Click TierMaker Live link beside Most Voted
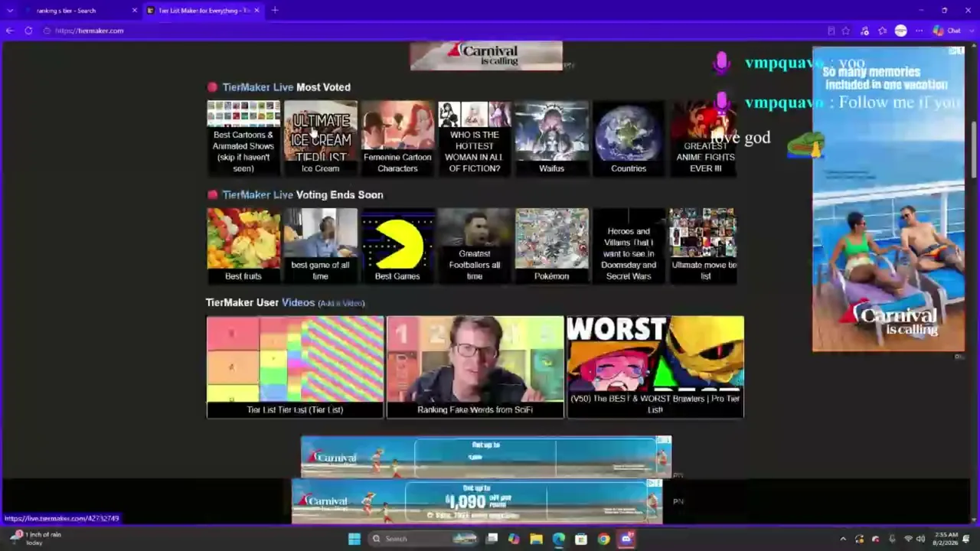 258,87
